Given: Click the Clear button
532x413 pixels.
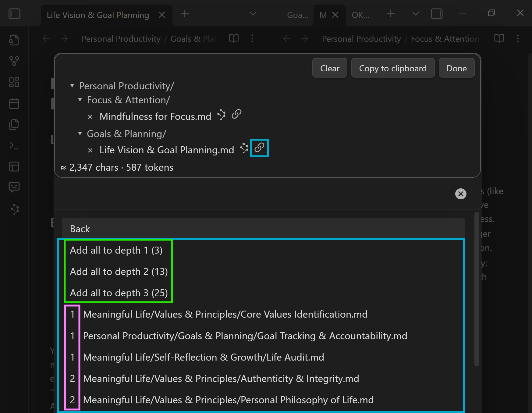Looking at the screenshot, I should point(329,68).
